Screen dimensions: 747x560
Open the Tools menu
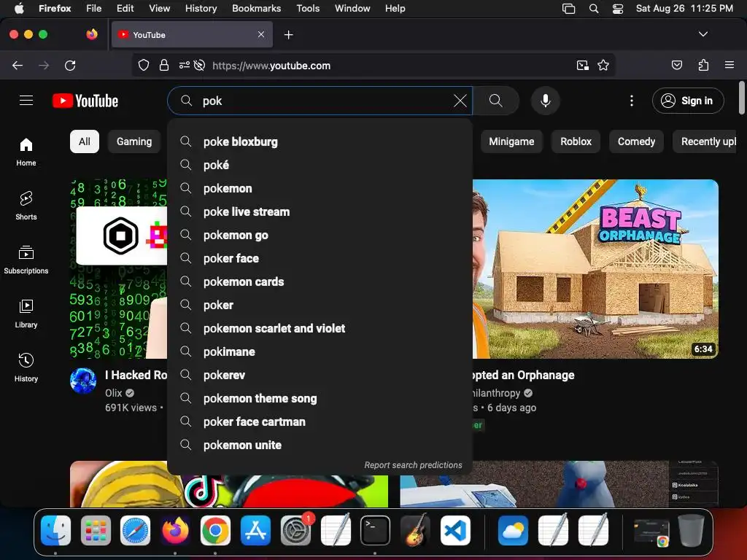pyautogui.click(x=308, y=9)
